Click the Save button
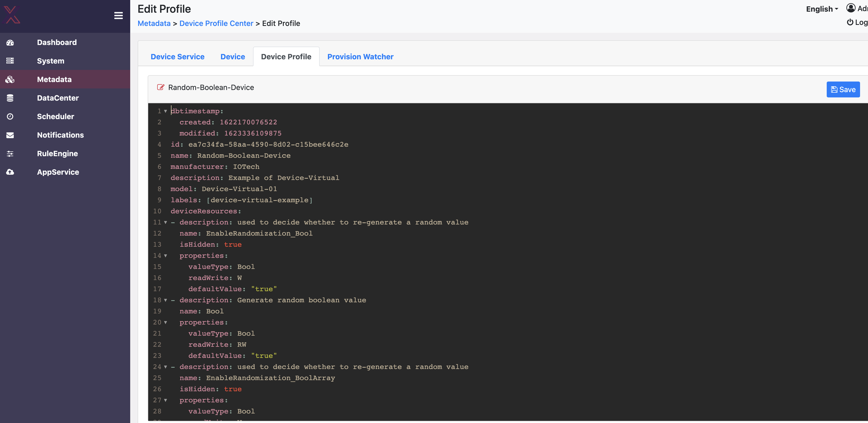Screen dimensions: 868x423 pyautogui.click(x=843, y=89)
